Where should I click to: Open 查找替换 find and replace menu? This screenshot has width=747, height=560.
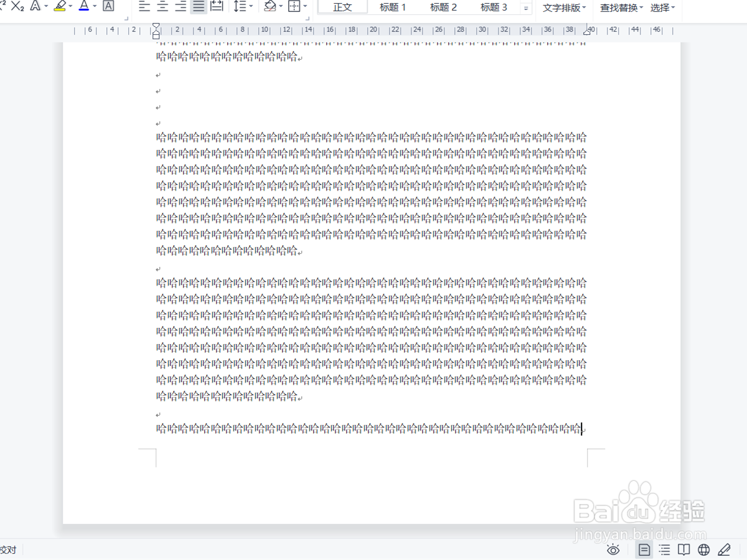(x=621, y=7)
